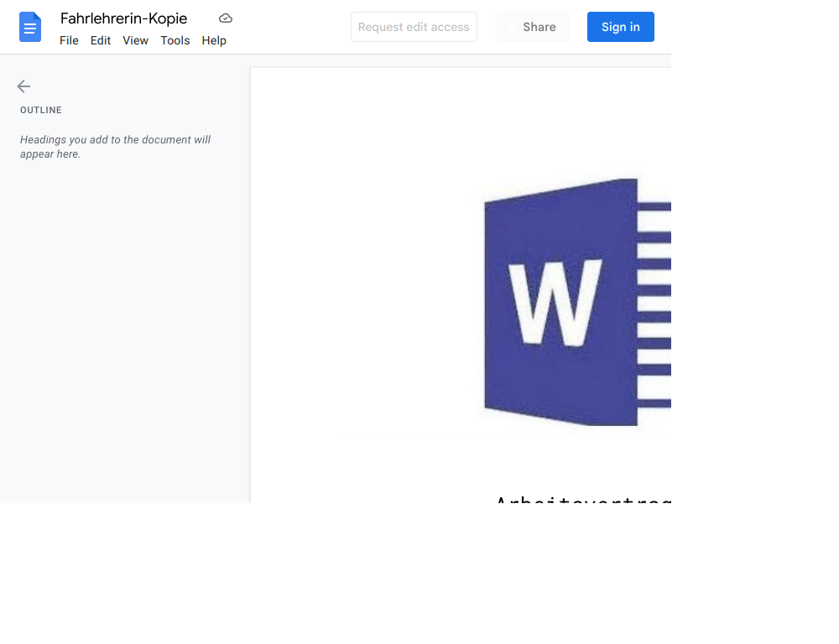839x644 pixels.
Task: Collapse the outline using back arrow
Action: (x=23, y=86)
